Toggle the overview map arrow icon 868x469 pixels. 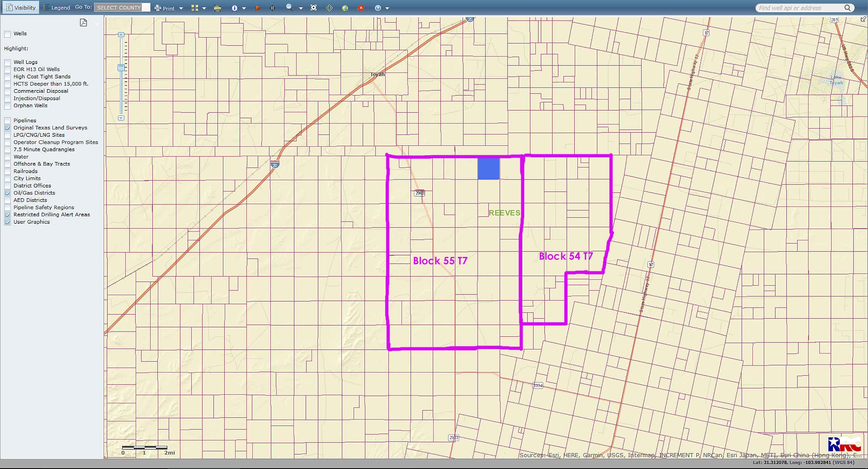863,19
